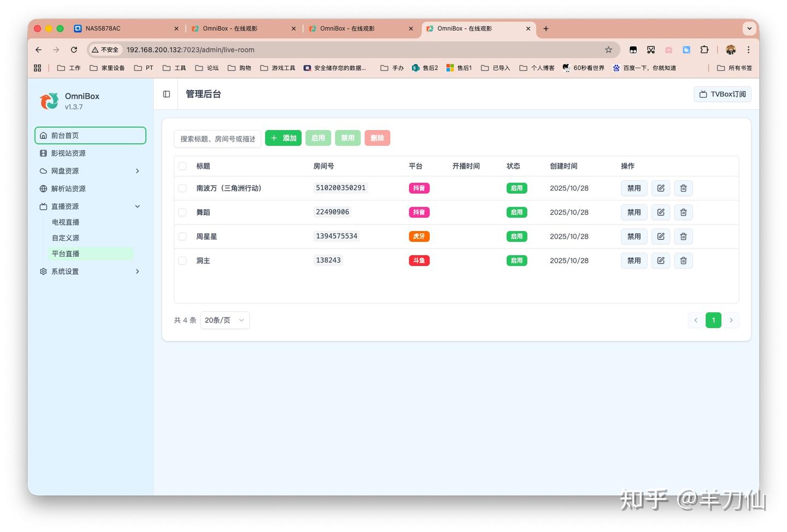Open the 20条/页 page size dropdown
Image resolution: width=787 pixels, height=532 pixels.
tap(225, 320)
